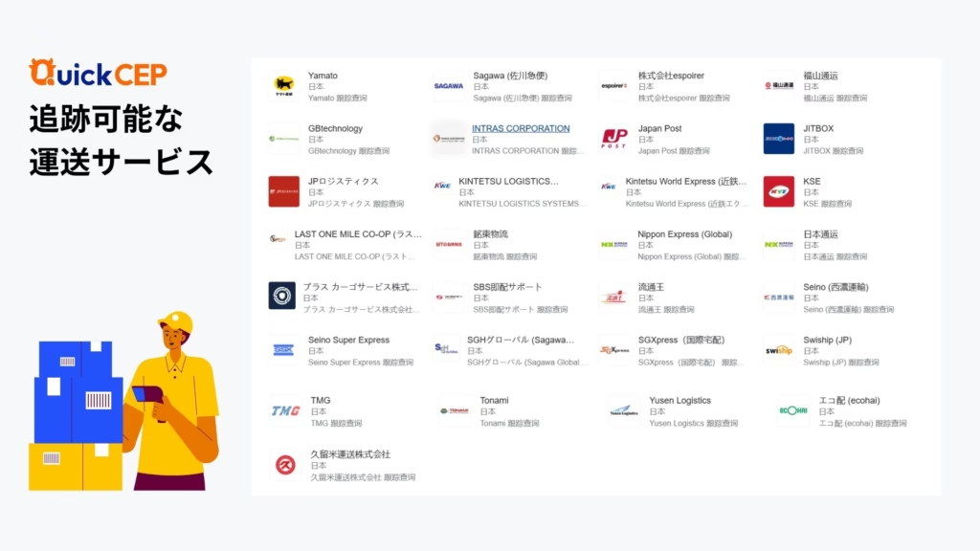980x551 pixels.
Task: Open the SGXpress carrier logo
Action: pos(613,350)
